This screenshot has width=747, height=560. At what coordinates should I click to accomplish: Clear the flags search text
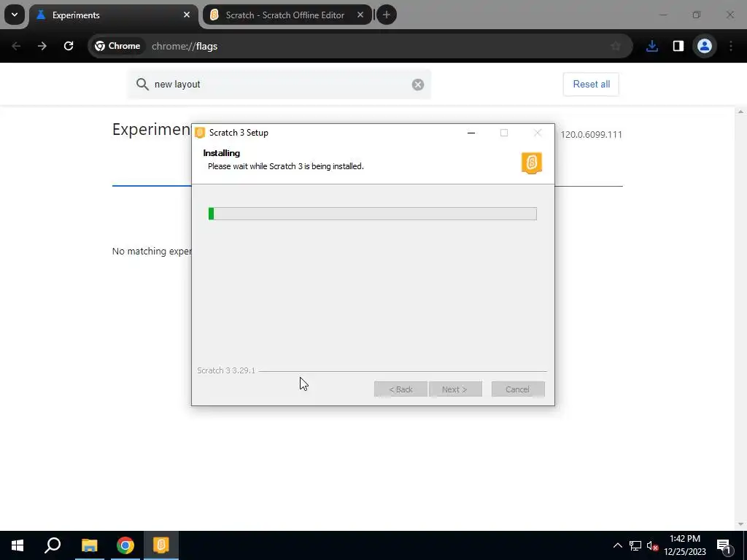pos(418,85)
